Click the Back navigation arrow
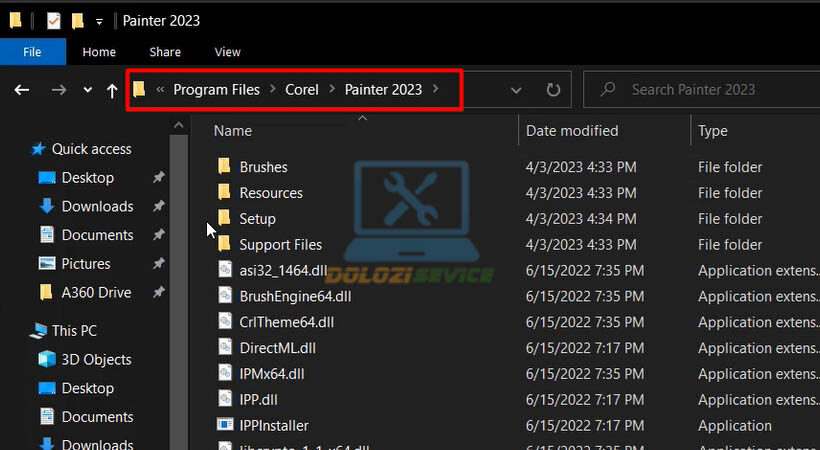Screen dimensions: 820x450 22,90
